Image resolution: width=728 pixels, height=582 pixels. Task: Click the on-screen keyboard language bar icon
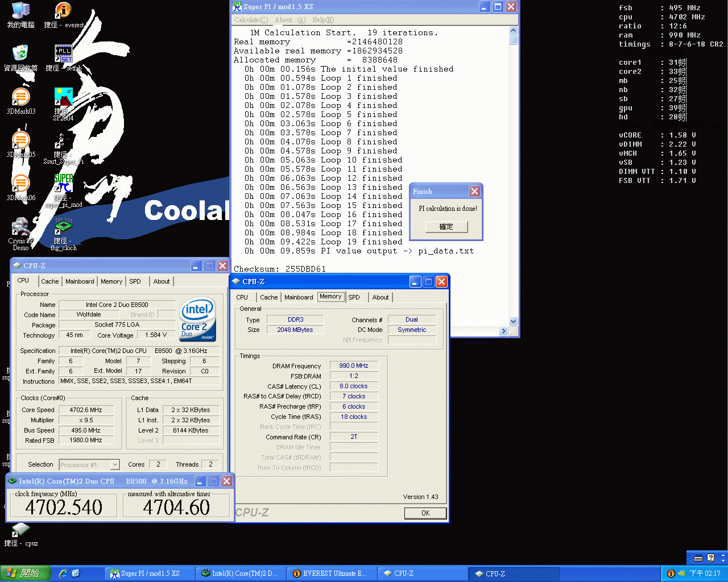(x=698, y=558)
